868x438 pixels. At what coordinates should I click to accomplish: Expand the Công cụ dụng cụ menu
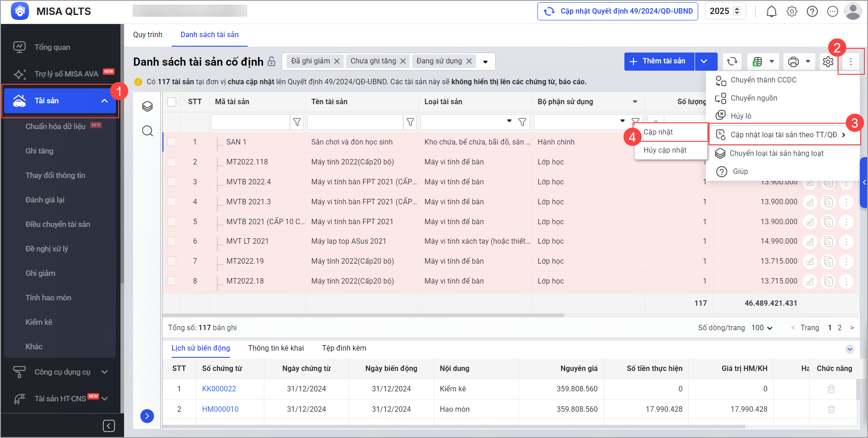(x=104, y=372)
